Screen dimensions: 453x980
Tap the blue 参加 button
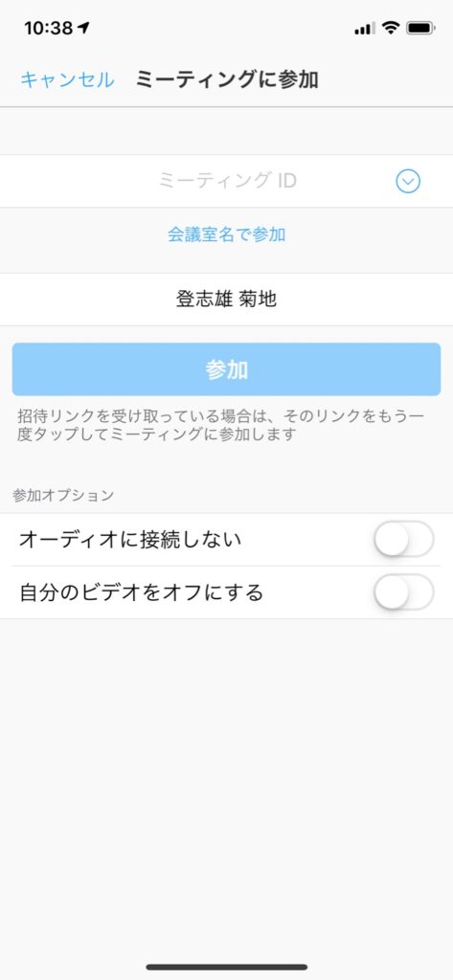click(226, 369)
